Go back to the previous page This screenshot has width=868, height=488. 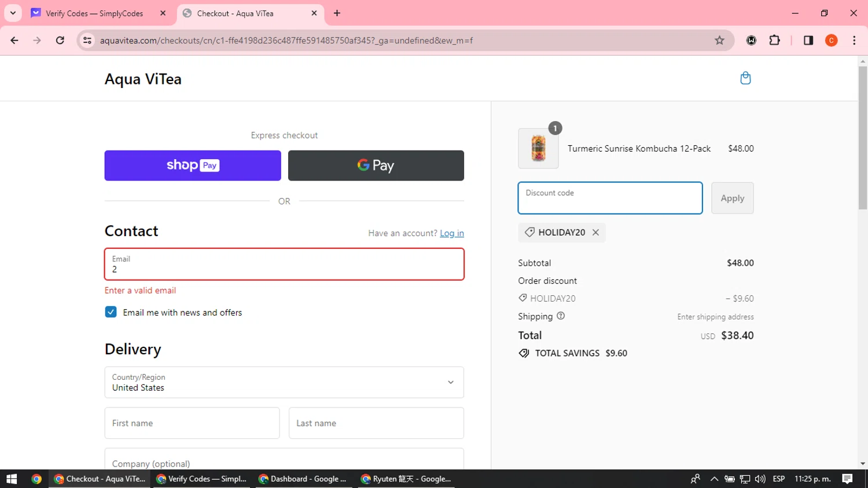14,41
